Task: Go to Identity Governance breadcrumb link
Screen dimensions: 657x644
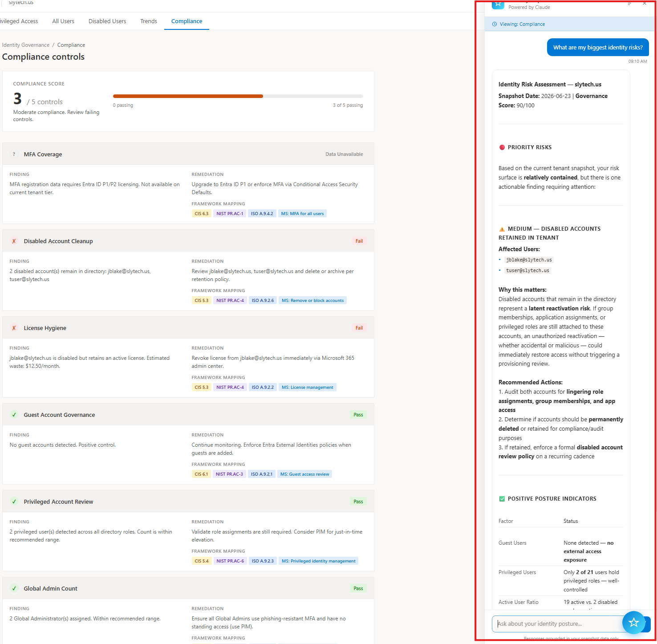Action: pos(26,45)
